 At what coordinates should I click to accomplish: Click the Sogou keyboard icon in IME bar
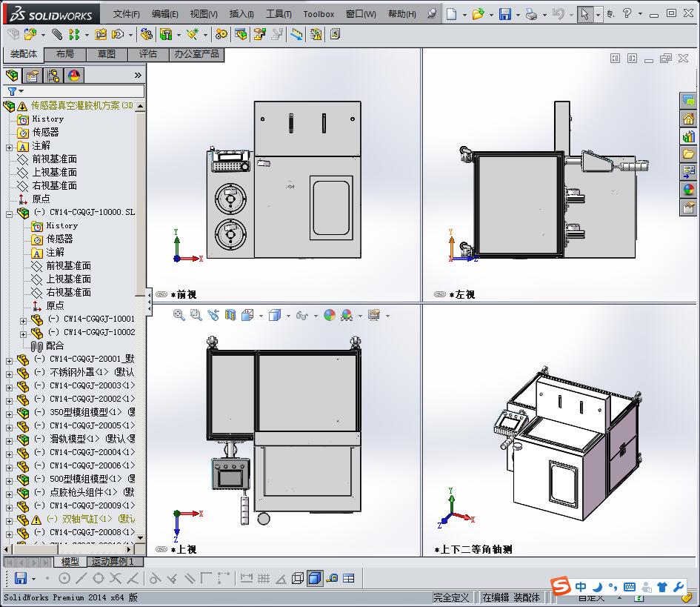[x=630, y=587]
